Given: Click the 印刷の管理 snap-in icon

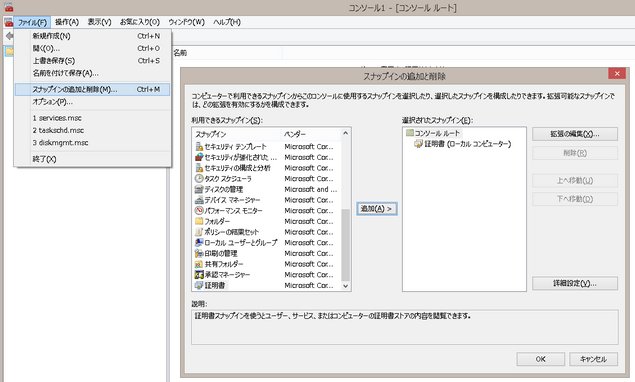Looking at the screenshot, I should [x=199, y=253].
